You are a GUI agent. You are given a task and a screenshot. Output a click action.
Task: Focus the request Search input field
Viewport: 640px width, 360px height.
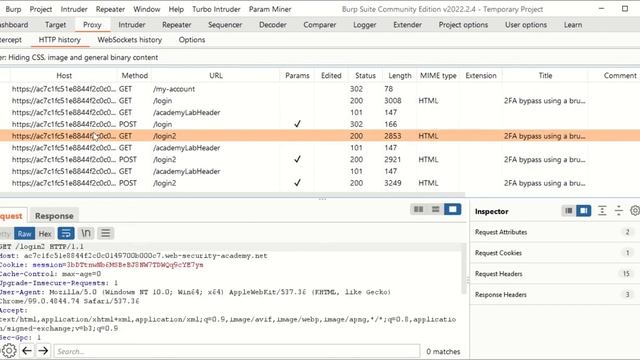point(237,351)
